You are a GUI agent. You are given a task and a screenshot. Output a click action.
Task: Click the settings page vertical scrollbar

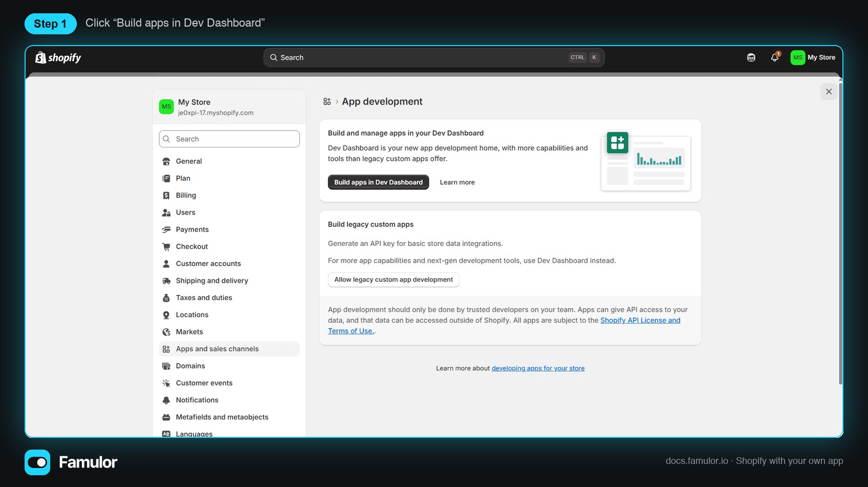[x=840, y=233]
